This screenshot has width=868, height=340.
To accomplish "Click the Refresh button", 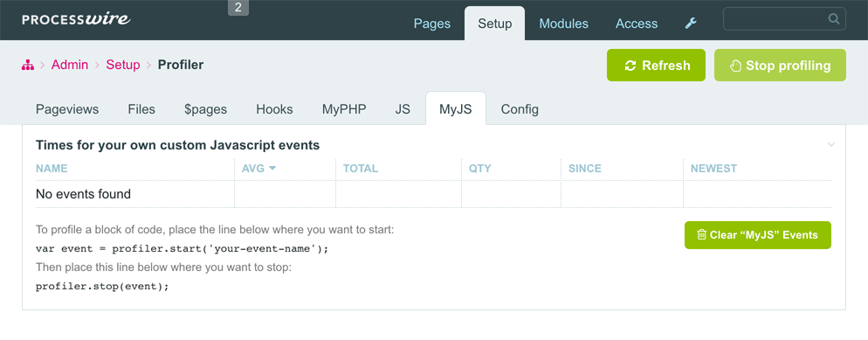I will [656, 66].
